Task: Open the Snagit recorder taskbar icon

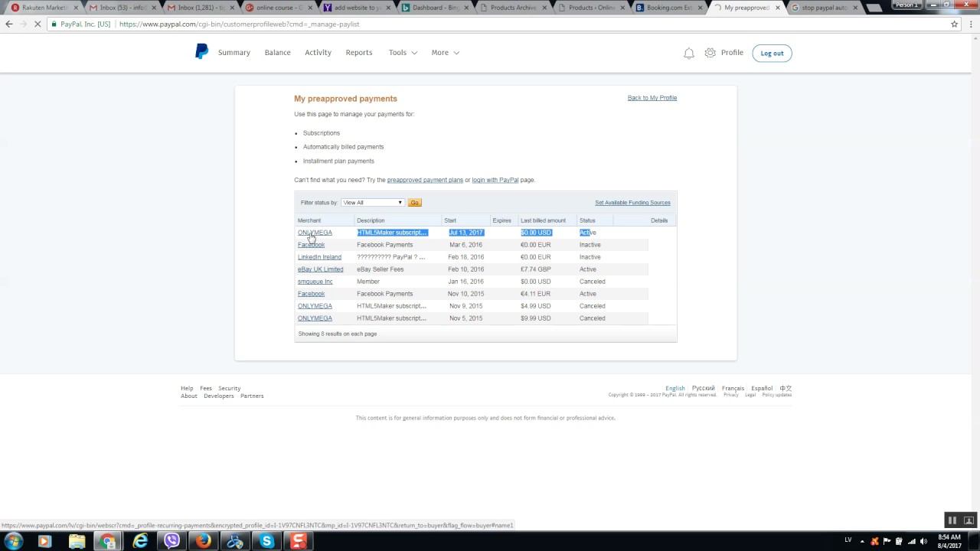Action: point(299,542)
